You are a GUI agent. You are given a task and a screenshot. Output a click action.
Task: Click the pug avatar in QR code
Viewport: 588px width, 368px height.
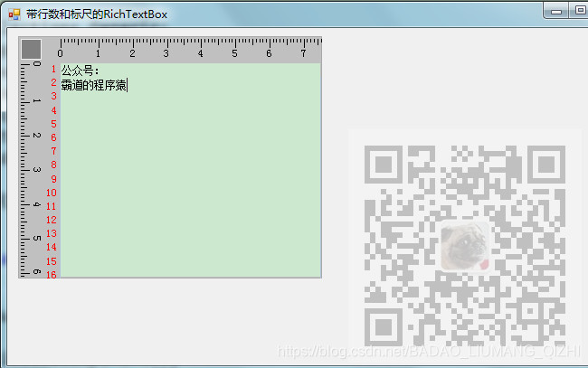coord(465,246)
